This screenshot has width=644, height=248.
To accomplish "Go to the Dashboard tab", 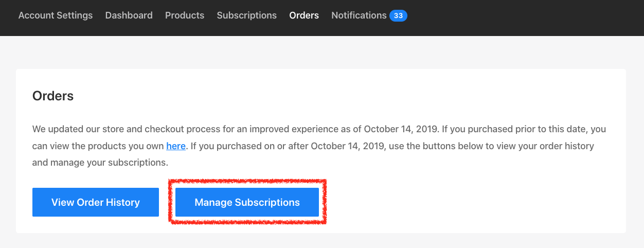I will point(129,15).
